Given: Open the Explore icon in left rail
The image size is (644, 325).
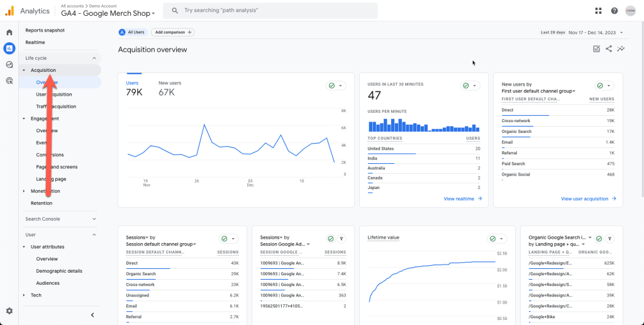Looking at the screenshot, I should pyautogui.click(x=9, y=65).
